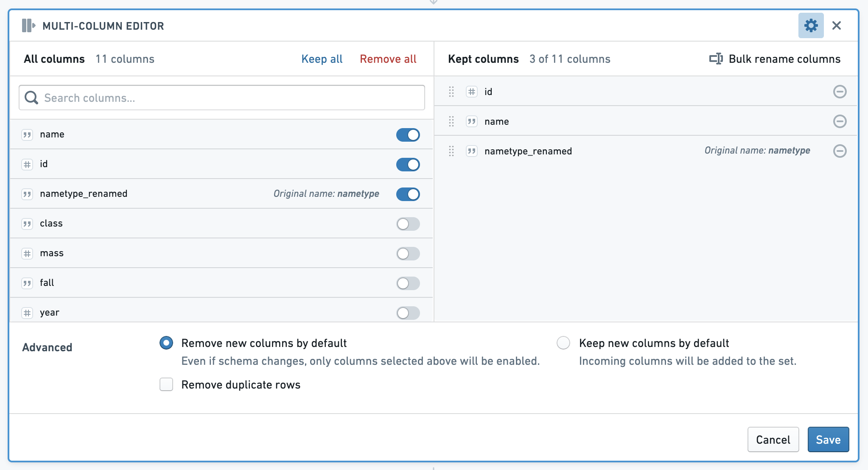Viewport: 868px width, 470px height.
Task: Click the class column name in All columns
Action: point(51,224)
